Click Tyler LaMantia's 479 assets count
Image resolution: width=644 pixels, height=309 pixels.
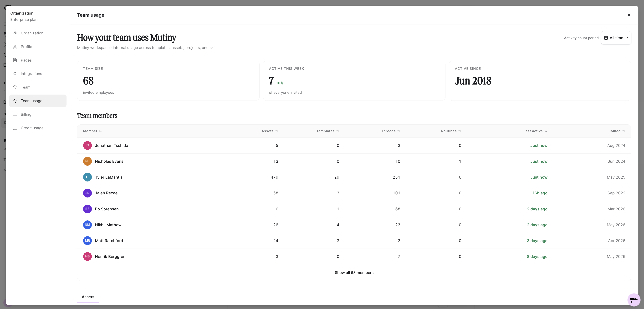pyautogui.click(x=275, y=177)
